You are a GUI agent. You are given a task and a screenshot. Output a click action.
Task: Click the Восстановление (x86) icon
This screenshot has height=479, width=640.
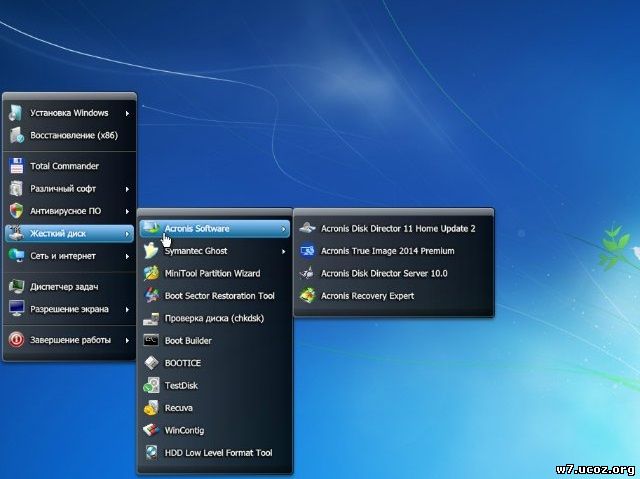point(16,135)
